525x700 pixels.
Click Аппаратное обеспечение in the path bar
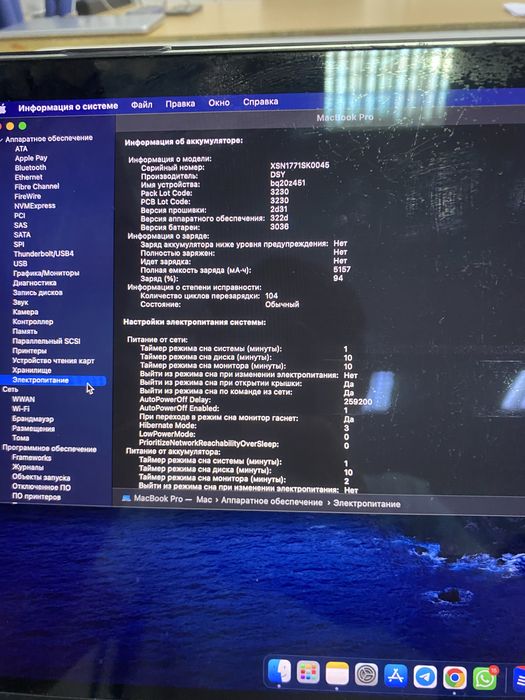[271, 502]
